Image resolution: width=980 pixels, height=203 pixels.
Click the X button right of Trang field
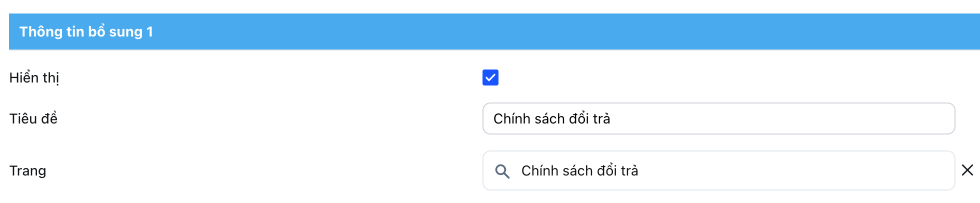tap(967, 170)
